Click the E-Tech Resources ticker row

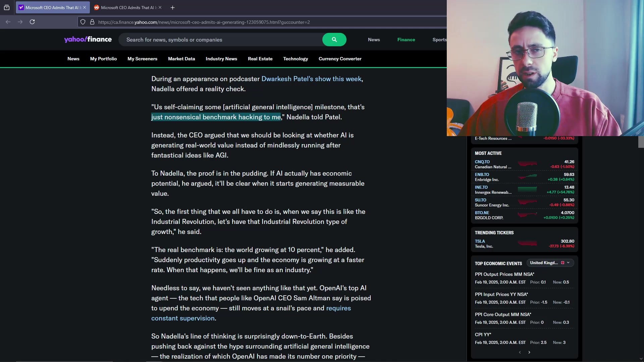[525, 138]
